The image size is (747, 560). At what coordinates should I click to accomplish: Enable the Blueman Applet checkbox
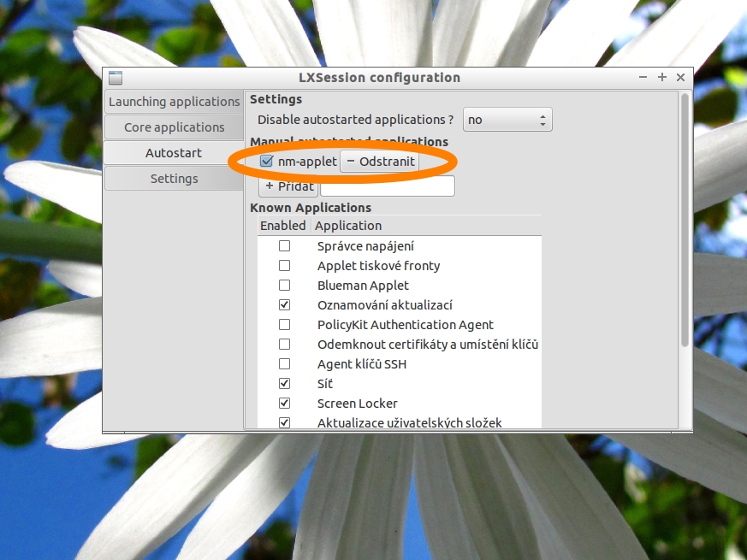pyautogui.click(x=285, y=286)
